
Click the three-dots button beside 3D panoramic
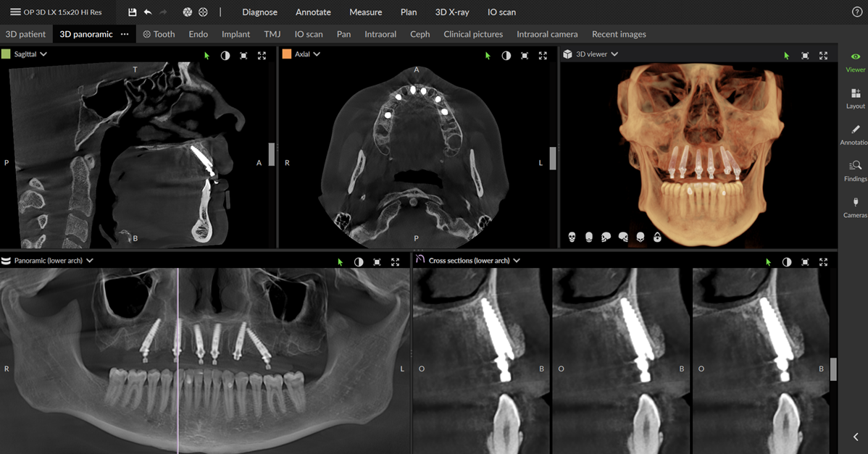point(125,34)
